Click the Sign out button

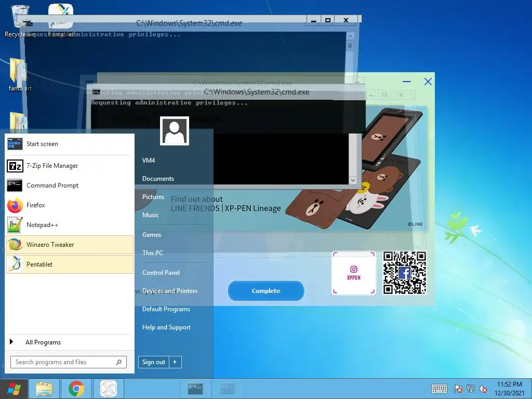154,362
